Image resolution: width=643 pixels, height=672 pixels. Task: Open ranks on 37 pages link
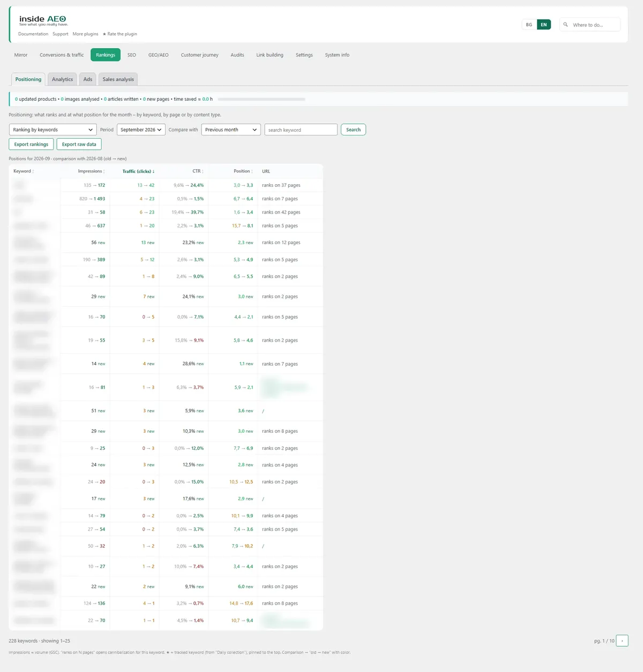click(x=281, y=185)
